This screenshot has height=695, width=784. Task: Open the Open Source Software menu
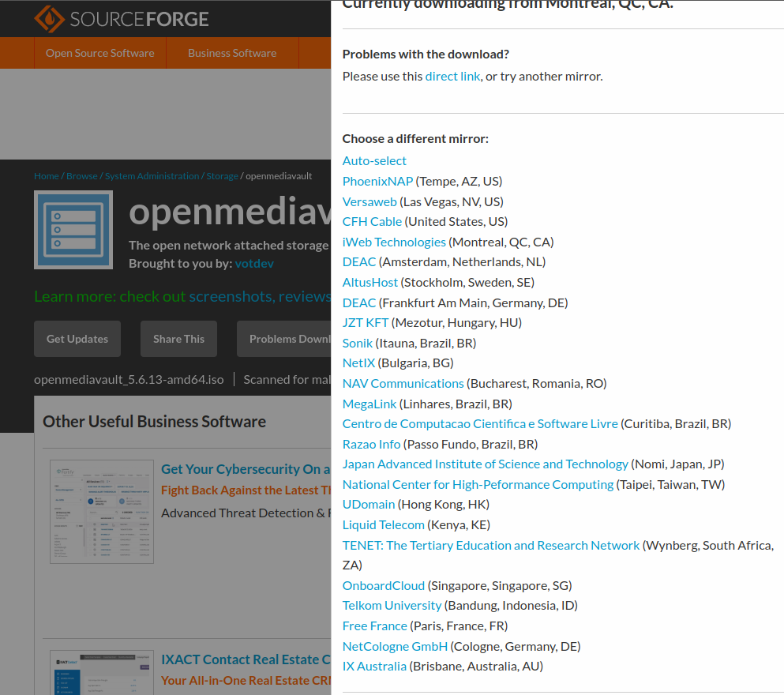point(99,53)
